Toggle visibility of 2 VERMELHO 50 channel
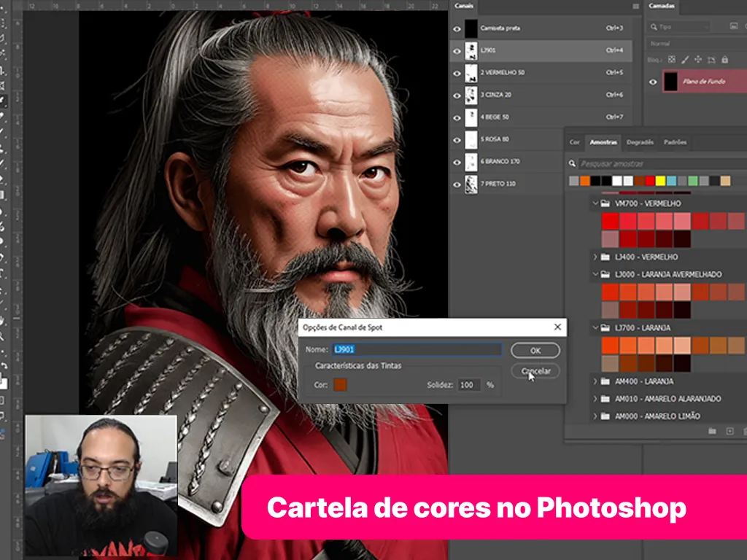Image resolution: width=747 pixels, height=560 pixels. pos(457,73)
